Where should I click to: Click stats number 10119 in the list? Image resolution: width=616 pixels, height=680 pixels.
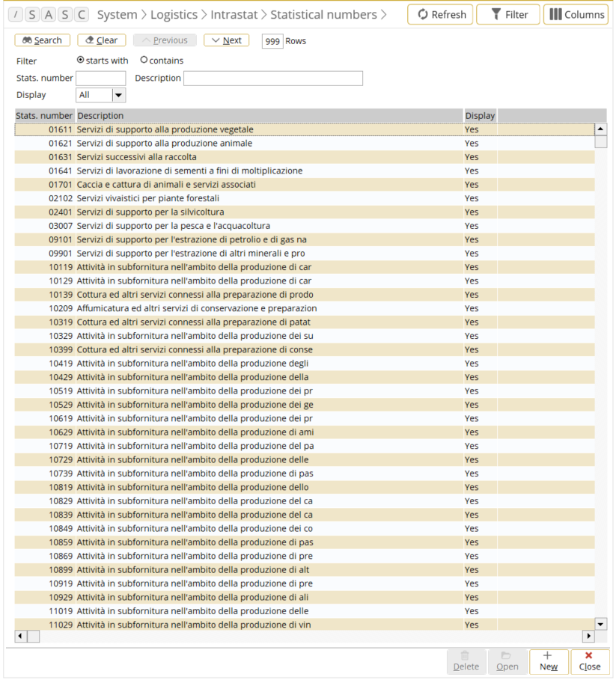point(61,267)
